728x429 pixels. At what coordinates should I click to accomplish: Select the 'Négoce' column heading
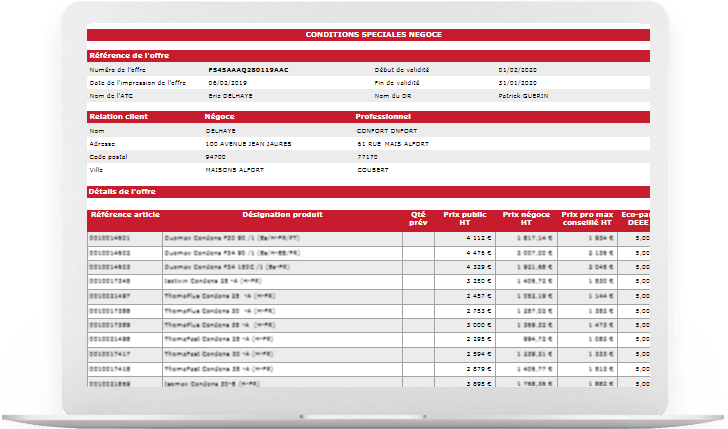pyautogui.click(x=220, y=116)
